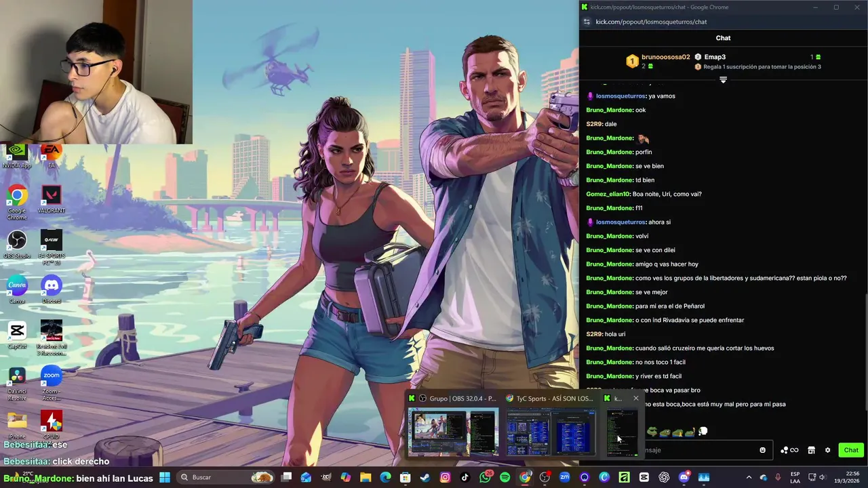Open File Explorer from the taskbar
Viewport: 868px width, 488px height.
click(366, 477)
